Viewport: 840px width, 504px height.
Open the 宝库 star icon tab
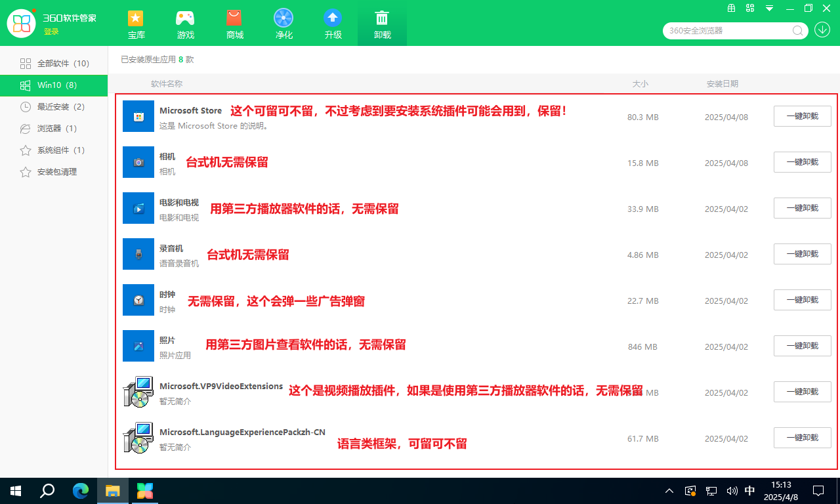136,24
